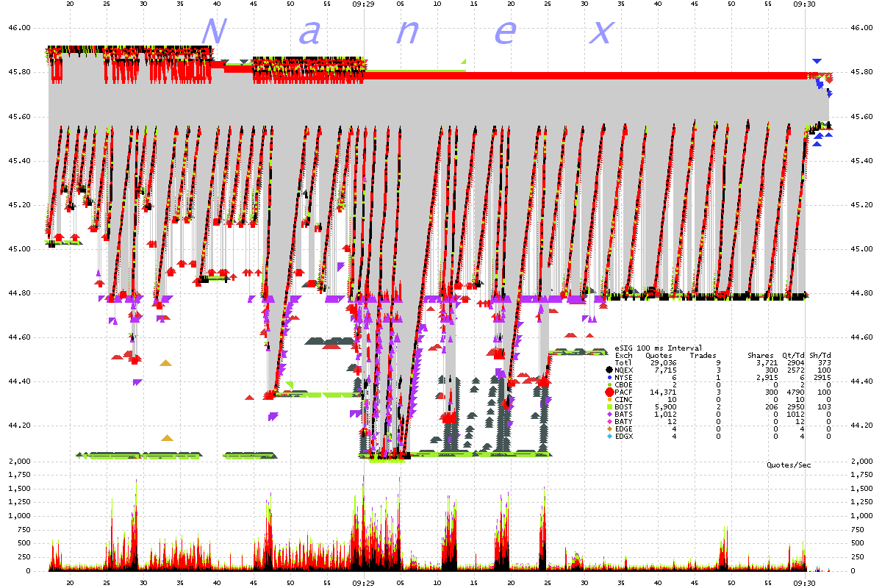This screenshot has width=882, height=588.
Task: Click the green BOST legend square
Action: (x=609, y=406)
